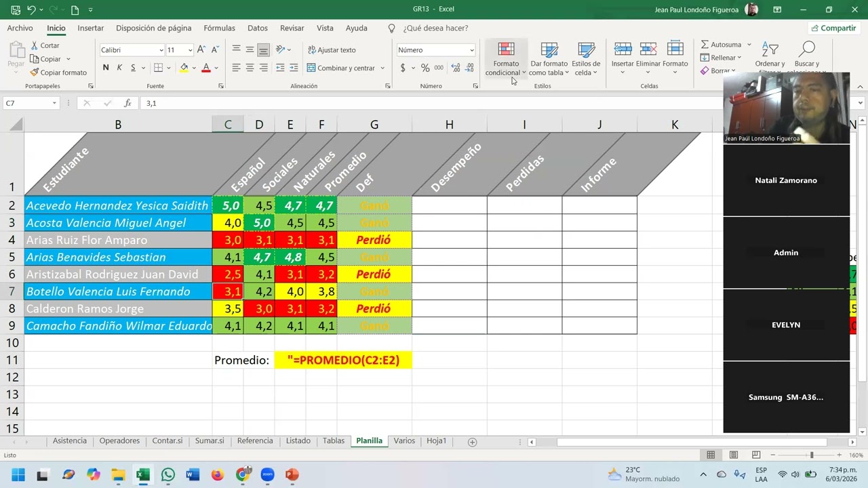Open the text orientation options
Screen dimensions: 868x488
pos(283,49)
